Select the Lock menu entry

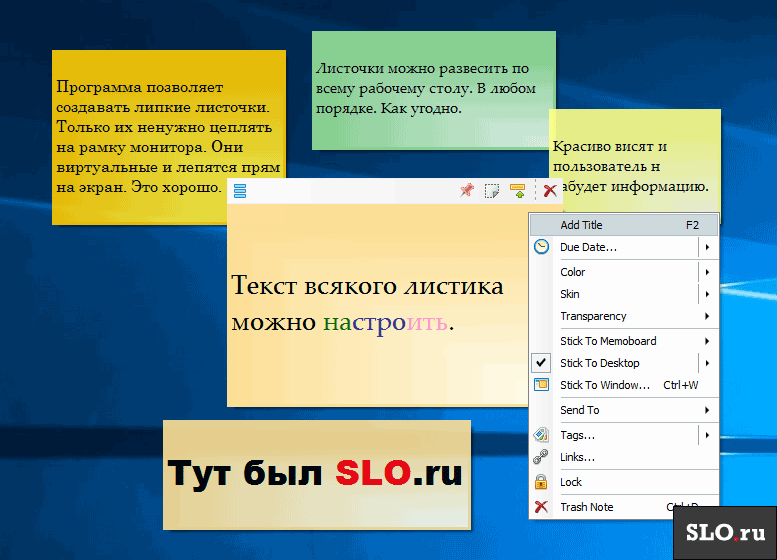point(624,482)
